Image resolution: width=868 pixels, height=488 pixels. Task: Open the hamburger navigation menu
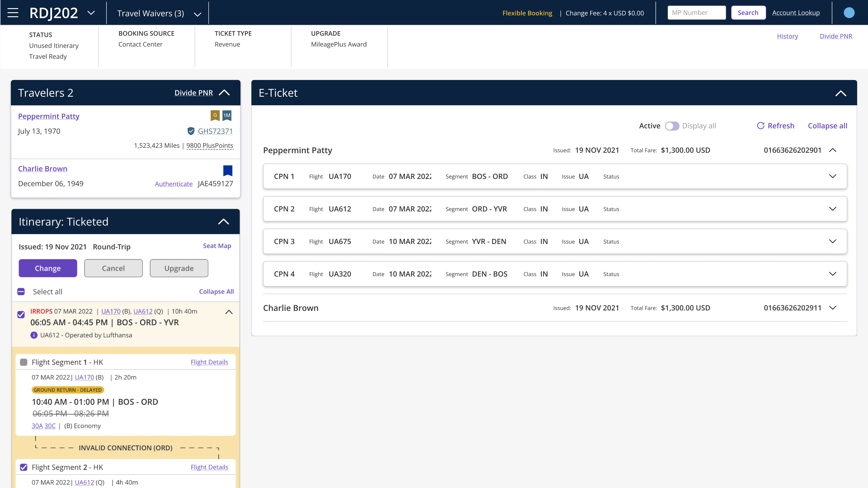[13, 13]
